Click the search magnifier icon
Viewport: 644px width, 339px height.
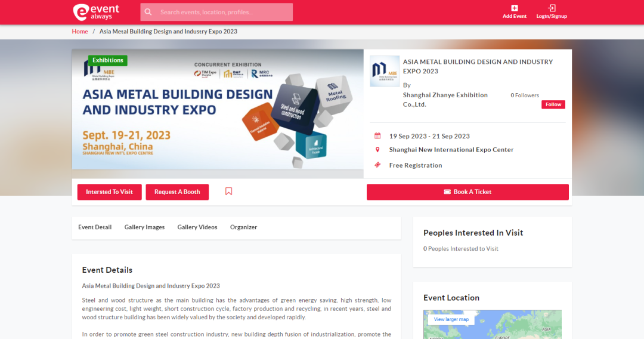point(148,13)
